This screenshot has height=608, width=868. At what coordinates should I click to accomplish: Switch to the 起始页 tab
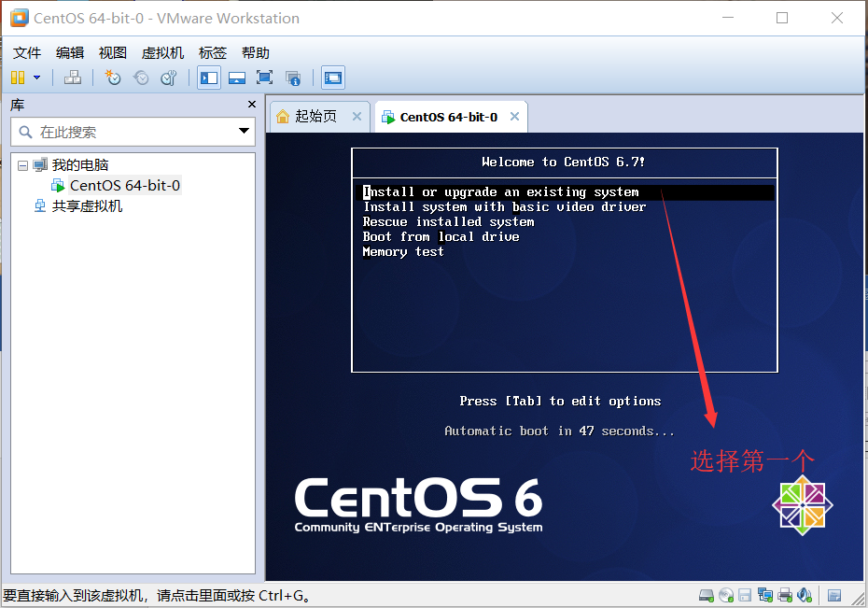[x=315, y=117]
